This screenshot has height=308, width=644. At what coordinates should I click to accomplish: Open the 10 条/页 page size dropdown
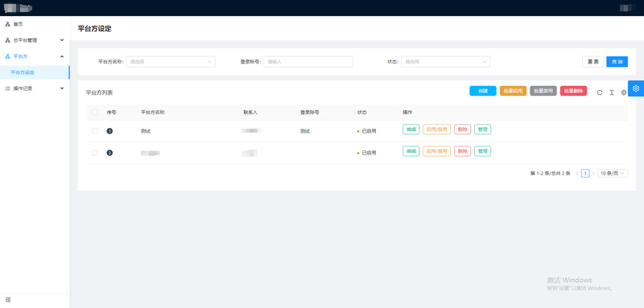click(x=613, y=174)
